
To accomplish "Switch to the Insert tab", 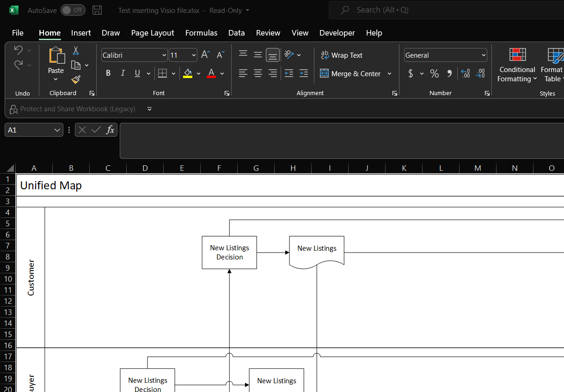I will 81,33.
